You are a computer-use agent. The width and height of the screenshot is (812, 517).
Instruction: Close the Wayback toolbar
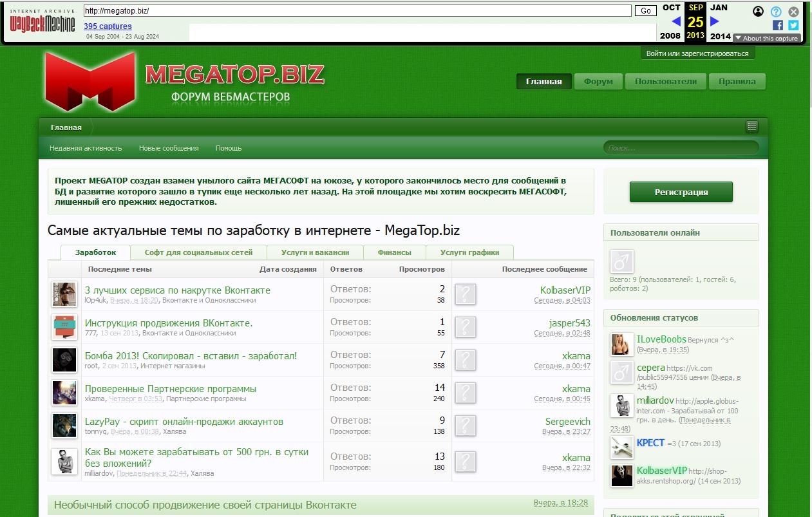click(793, 12)
